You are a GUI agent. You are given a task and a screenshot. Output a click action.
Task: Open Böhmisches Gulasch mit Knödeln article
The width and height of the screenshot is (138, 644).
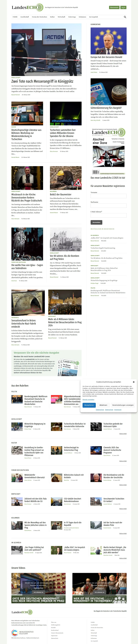tap(74, 476)
